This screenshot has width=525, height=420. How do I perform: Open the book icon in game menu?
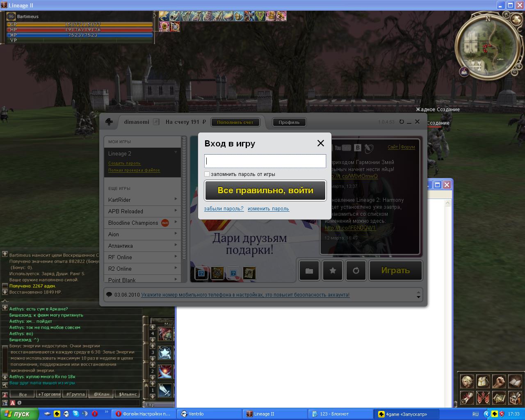click(515, 381)
